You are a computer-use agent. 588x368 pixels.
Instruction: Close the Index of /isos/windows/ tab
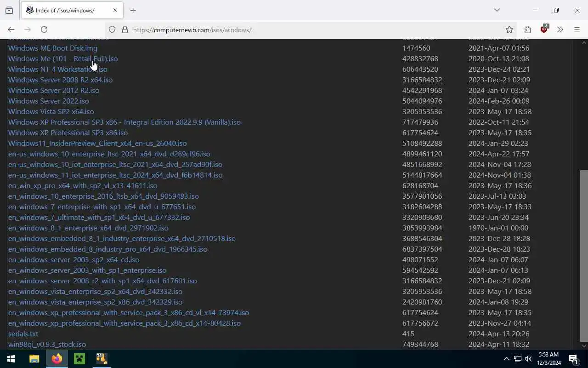(115, 10)
